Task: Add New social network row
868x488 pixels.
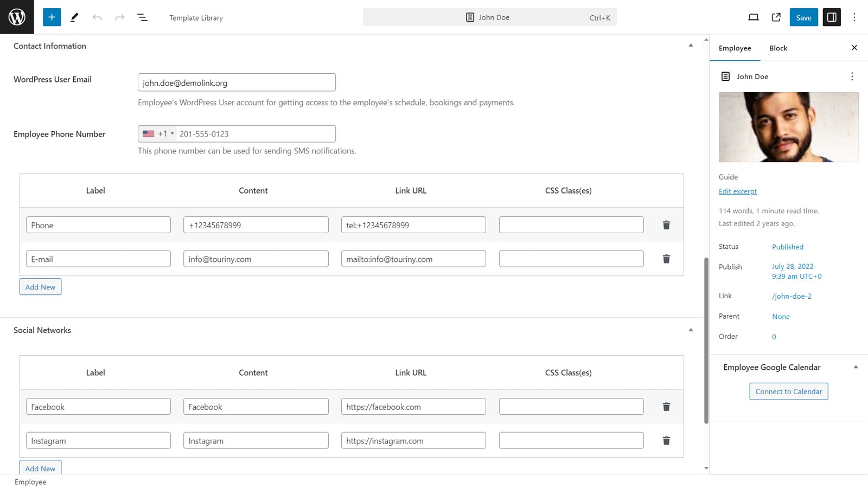Action: coord(40,468)
